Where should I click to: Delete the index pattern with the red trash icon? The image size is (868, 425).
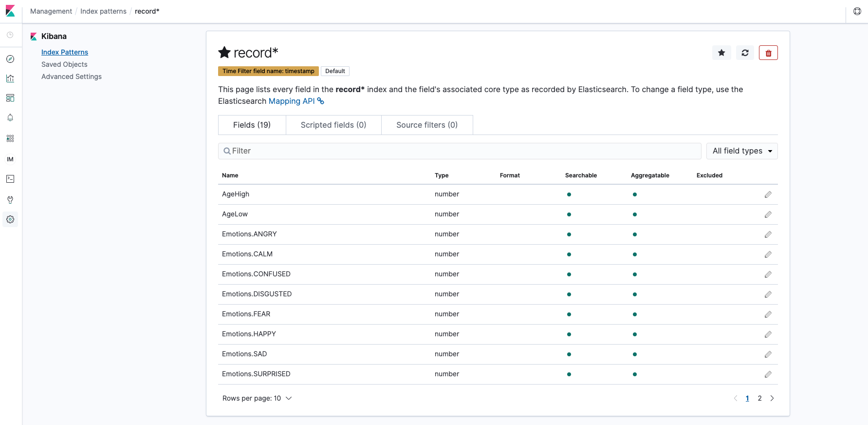768,53
